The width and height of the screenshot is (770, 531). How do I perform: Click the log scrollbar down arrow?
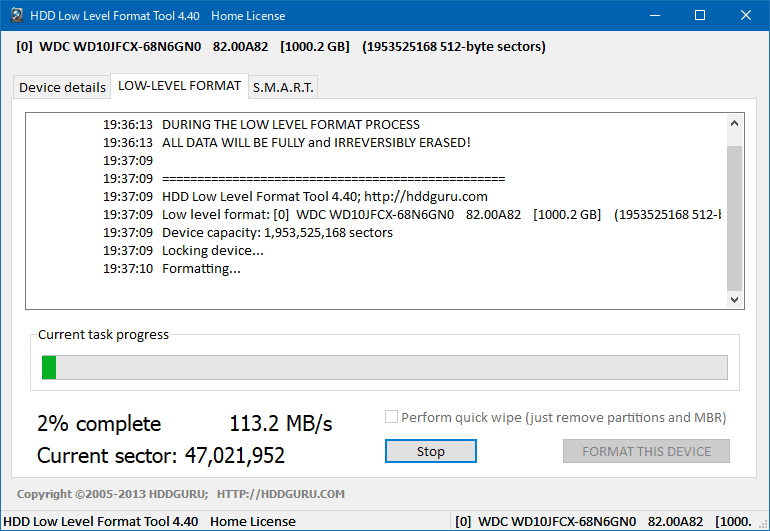(x=734, y=299)
